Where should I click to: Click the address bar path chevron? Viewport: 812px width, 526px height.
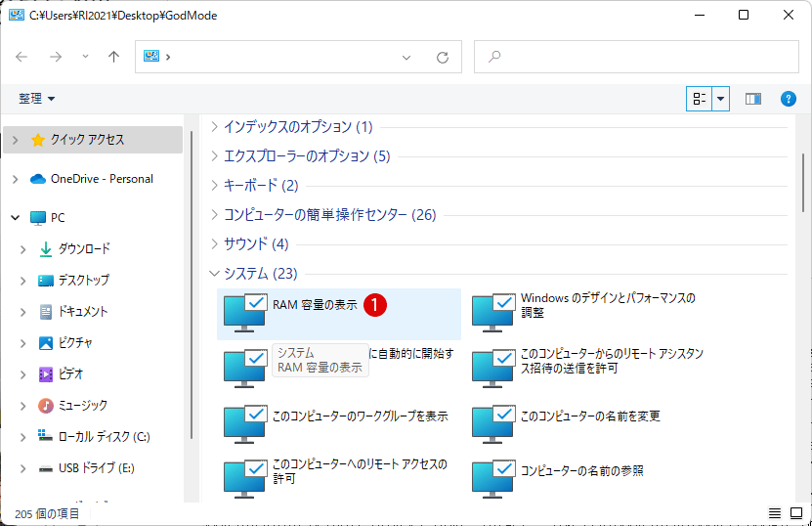click(x=168, y=57)
